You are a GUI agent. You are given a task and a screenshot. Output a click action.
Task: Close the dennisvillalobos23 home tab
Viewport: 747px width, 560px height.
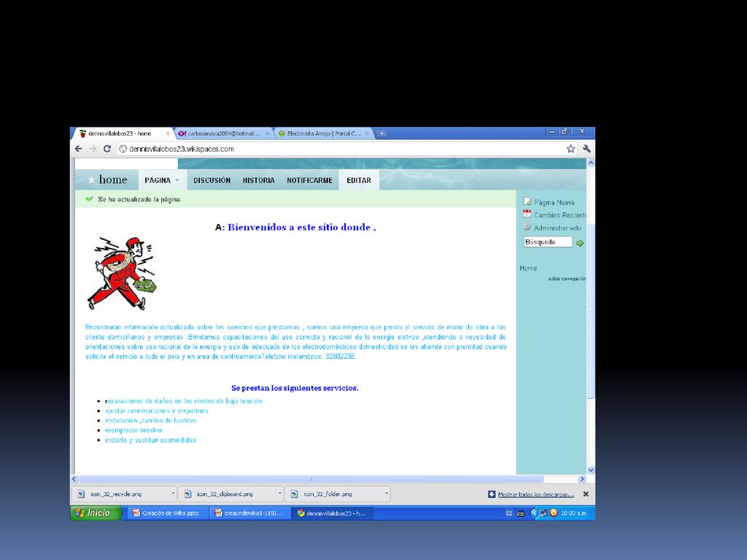(x=168, y=134)
